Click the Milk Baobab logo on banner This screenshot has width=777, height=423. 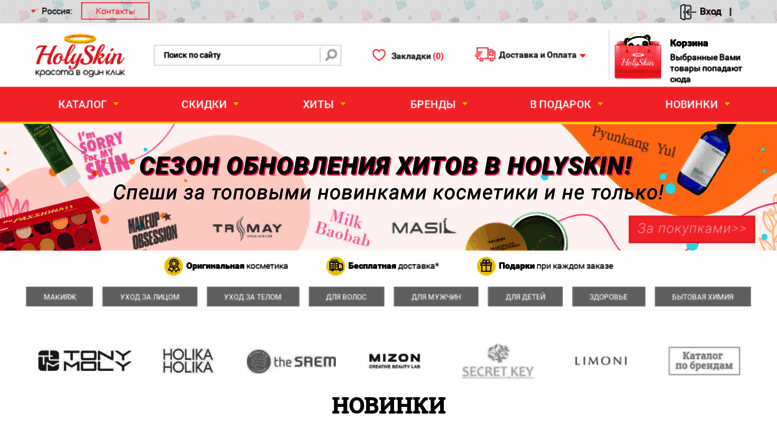(x=342, y=228)
